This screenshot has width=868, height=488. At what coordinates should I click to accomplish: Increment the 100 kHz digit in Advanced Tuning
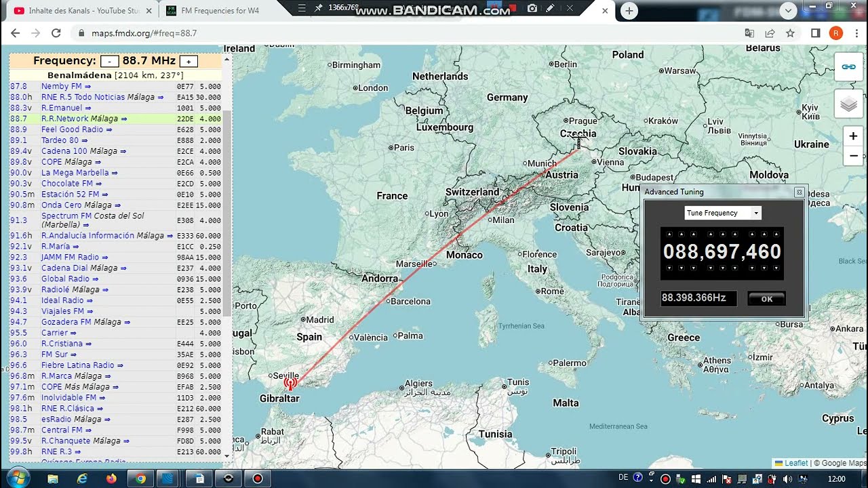point(711,235)
